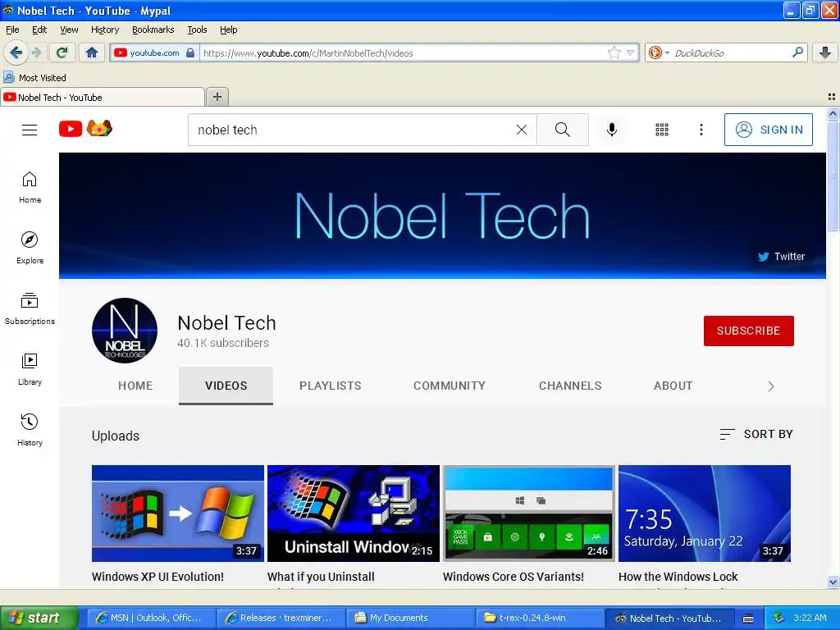This screenshot has width=840, height=630.
Task: Click the SIGN IN button
Action: (768, 130)
